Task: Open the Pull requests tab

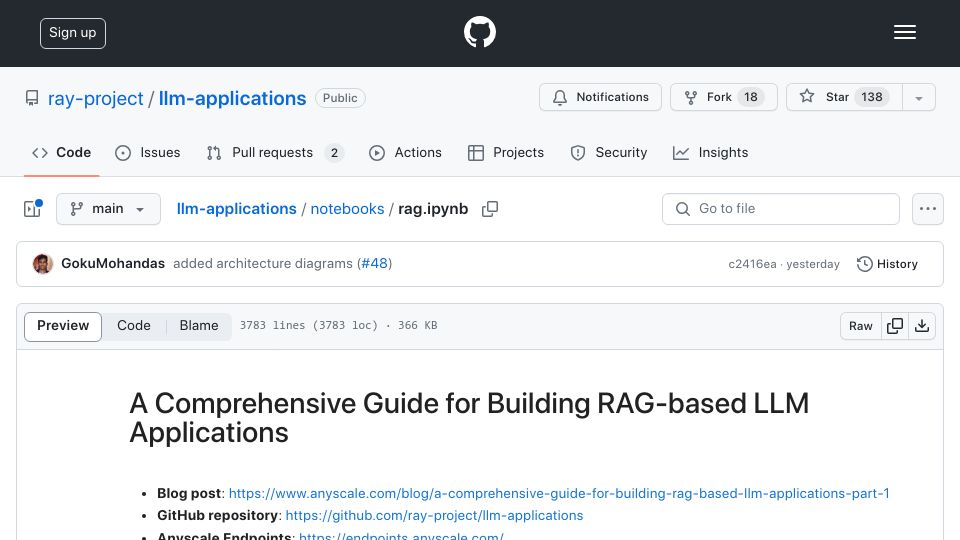Action: pos(275,152)
